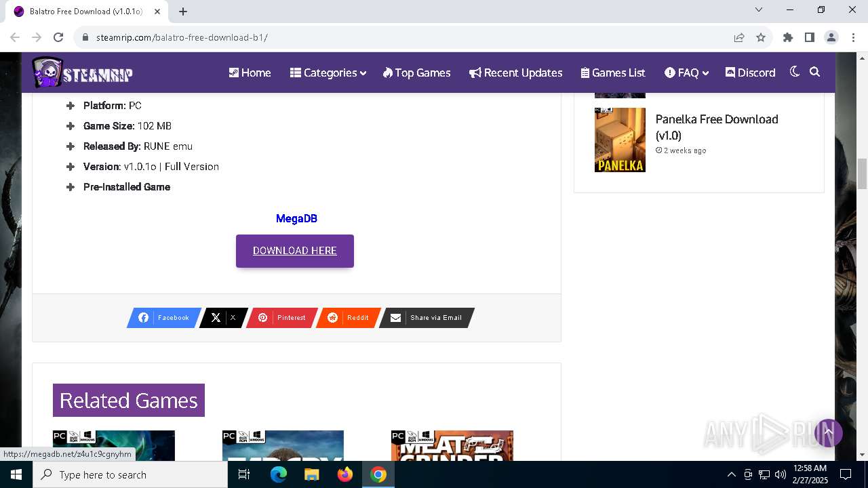Share the page on Facebook

[164, 318]
